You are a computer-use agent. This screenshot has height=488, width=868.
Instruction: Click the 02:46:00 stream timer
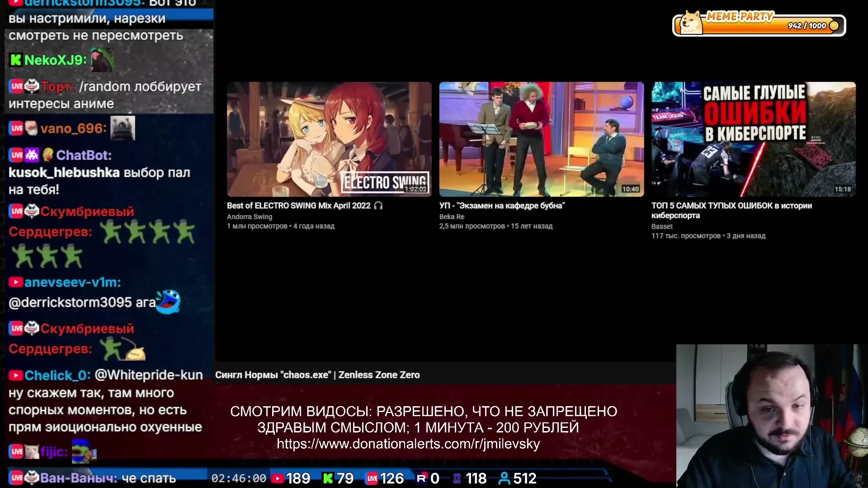pos(239,478)
